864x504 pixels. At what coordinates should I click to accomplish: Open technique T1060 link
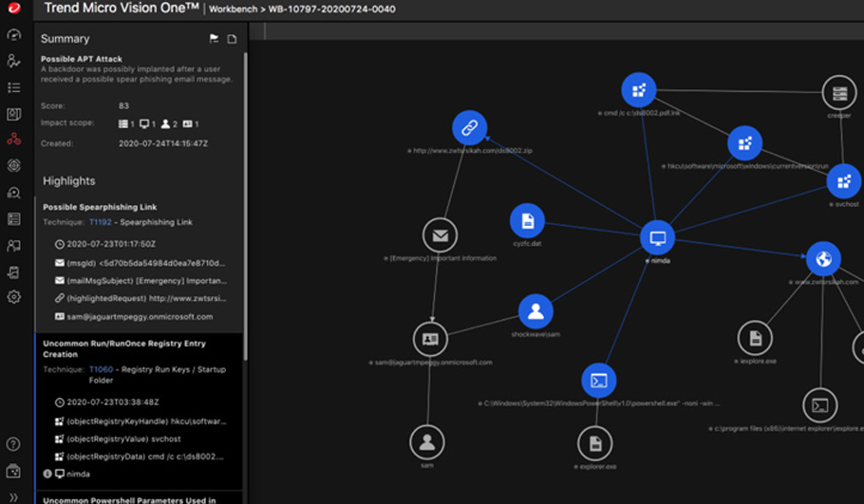tap(100, 368)
